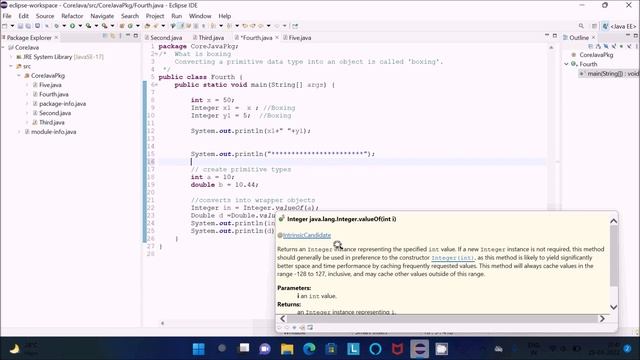Toggle Hide Non-Public Members green dot in Outline

621,46
